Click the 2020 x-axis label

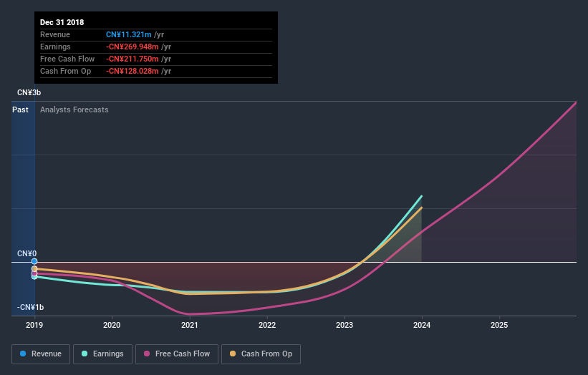click(112, 325)
